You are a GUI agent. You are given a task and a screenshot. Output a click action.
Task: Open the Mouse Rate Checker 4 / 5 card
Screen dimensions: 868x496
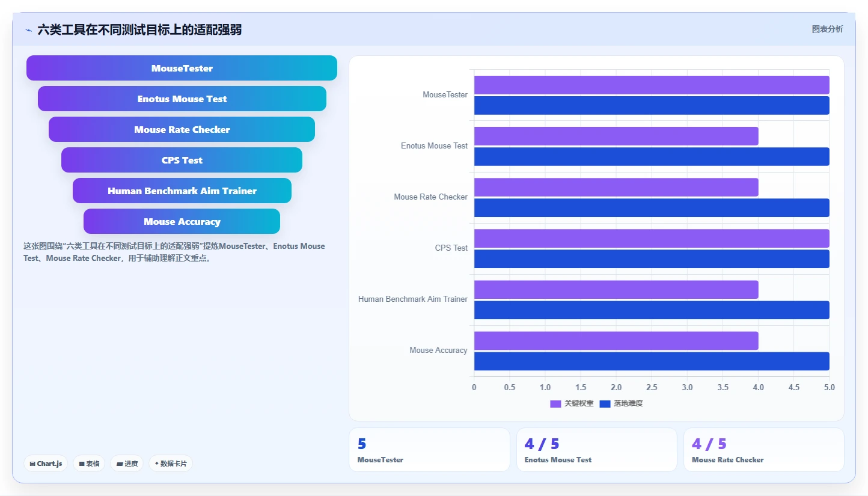coord(764,450)
